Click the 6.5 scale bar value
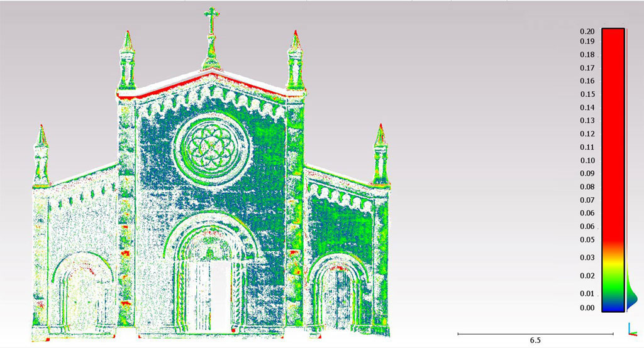The width and height of the screenshot is (644, 348). [x=535, y=340]
